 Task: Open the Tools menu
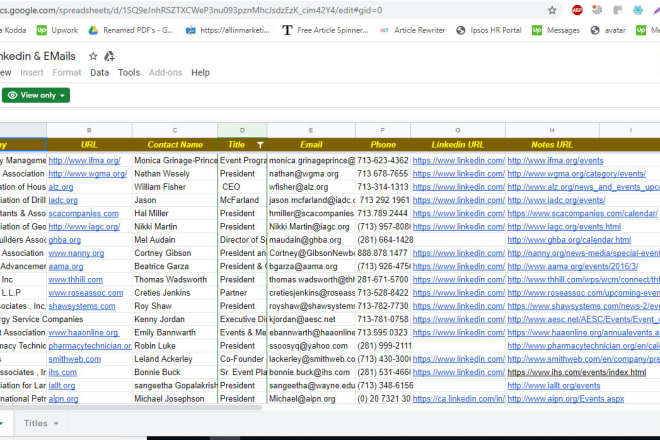coord(129,72)
